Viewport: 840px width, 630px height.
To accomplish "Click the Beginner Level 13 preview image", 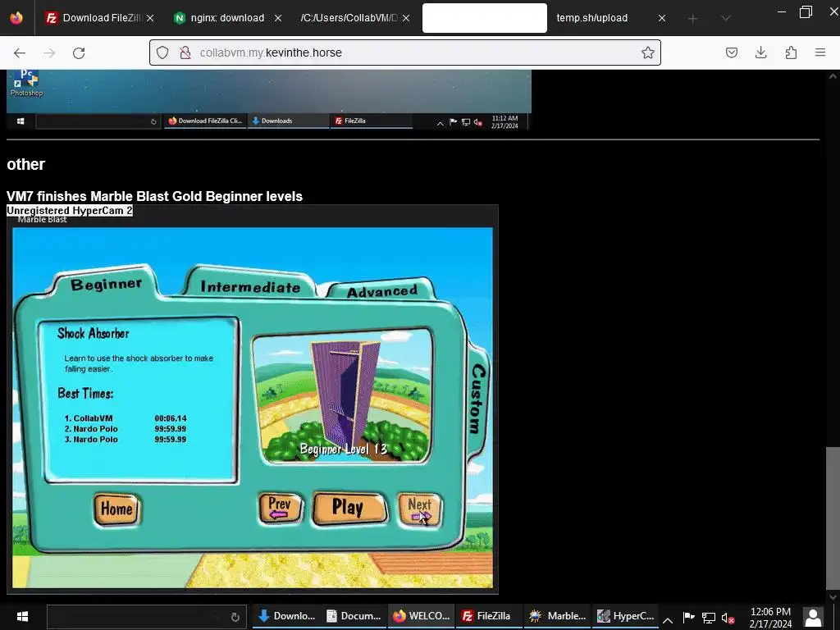I will point(343,396).
